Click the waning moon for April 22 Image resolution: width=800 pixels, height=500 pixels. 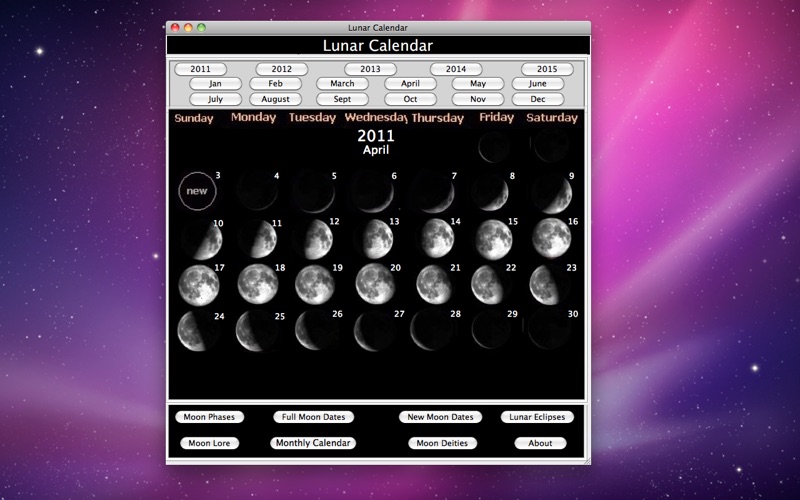point(489,285)
